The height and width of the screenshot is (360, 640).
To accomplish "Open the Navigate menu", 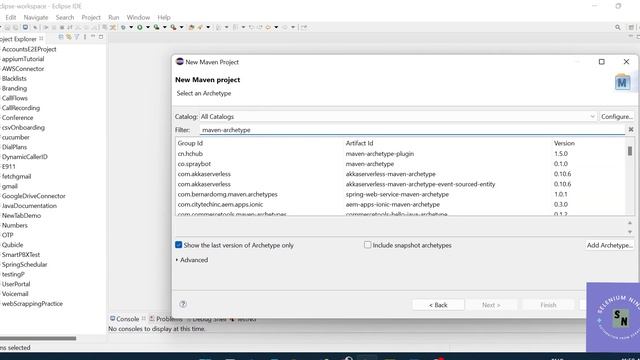I will [x=36, y=18].
